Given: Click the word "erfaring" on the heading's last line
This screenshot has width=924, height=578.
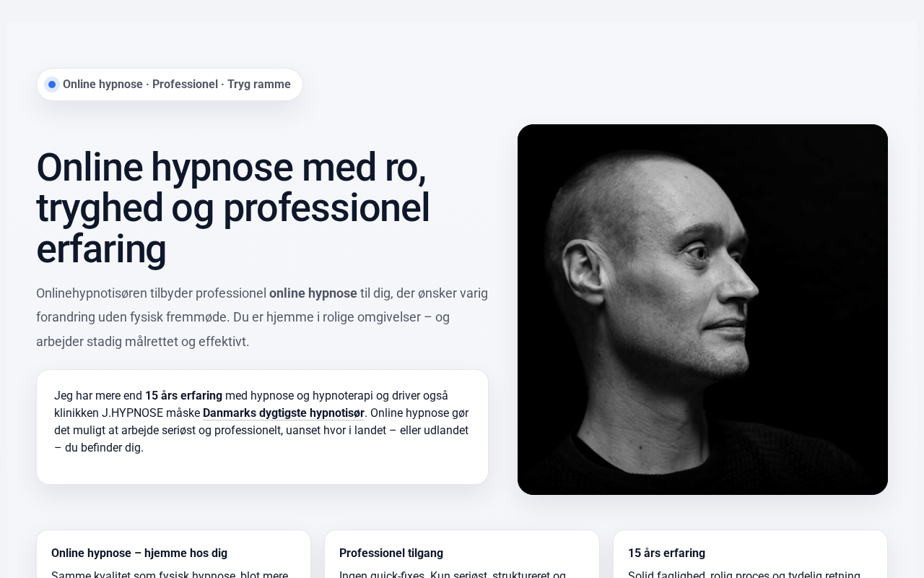Looking at the screenshot, I should (101, 249).
